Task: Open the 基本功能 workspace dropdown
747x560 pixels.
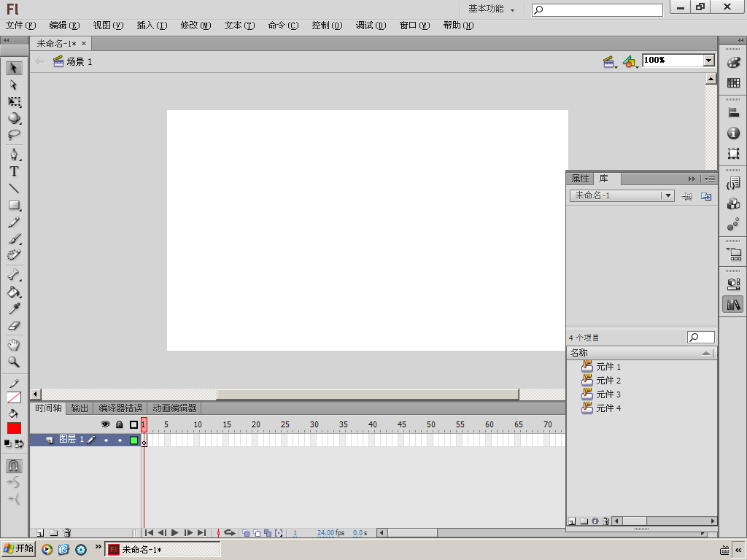Action: pos(491,9)
